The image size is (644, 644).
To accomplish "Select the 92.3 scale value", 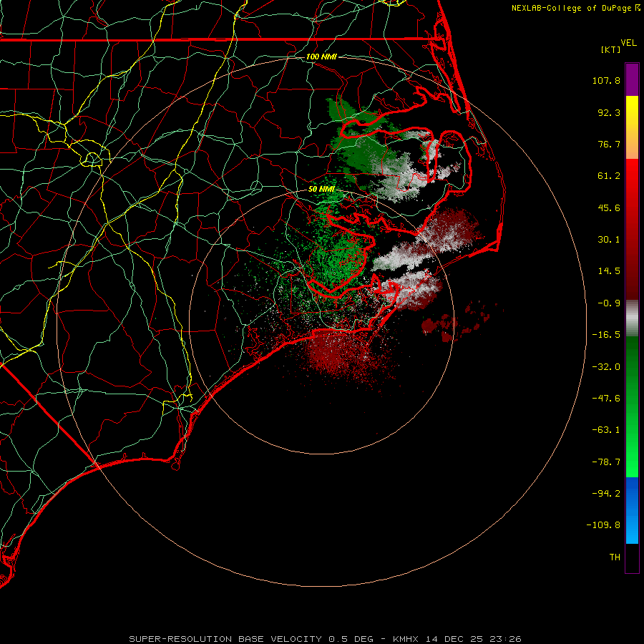I will [x=609, y=112].
